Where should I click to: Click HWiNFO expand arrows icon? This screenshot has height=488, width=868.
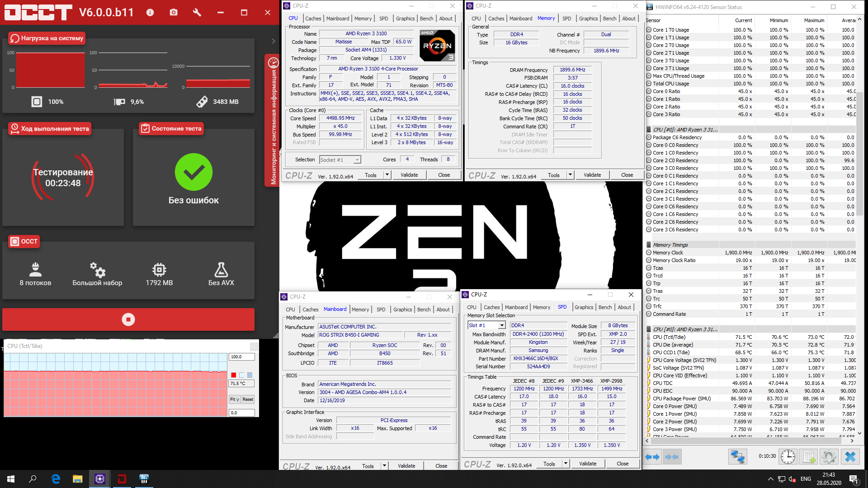pyautogui.click(x=652, y=457)
